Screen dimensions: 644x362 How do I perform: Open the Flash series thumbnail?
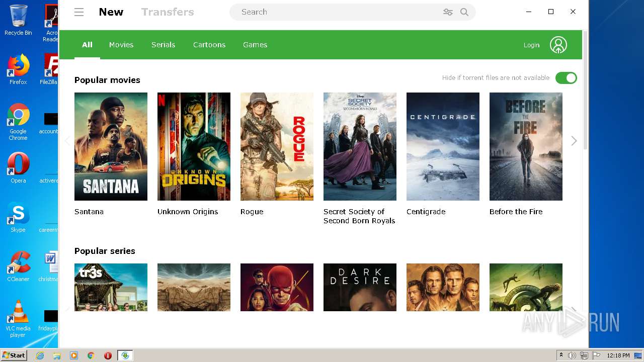click(277, 287)
